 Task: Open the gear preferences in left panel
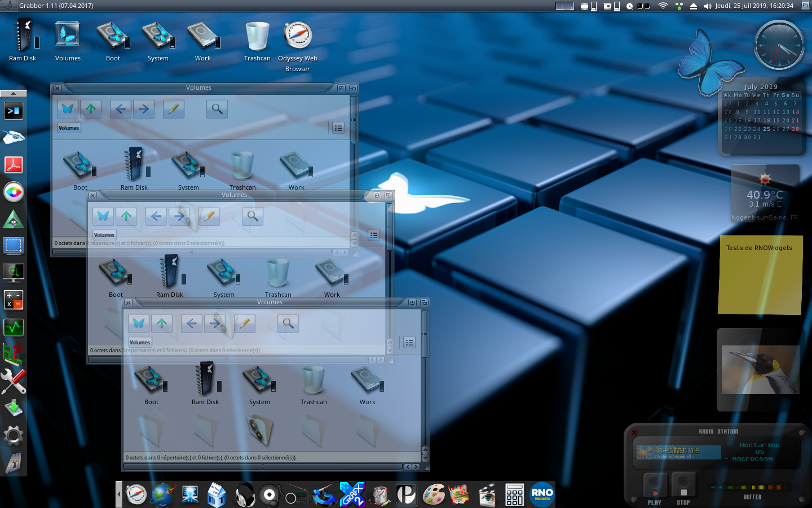click(x=14, y=436)
